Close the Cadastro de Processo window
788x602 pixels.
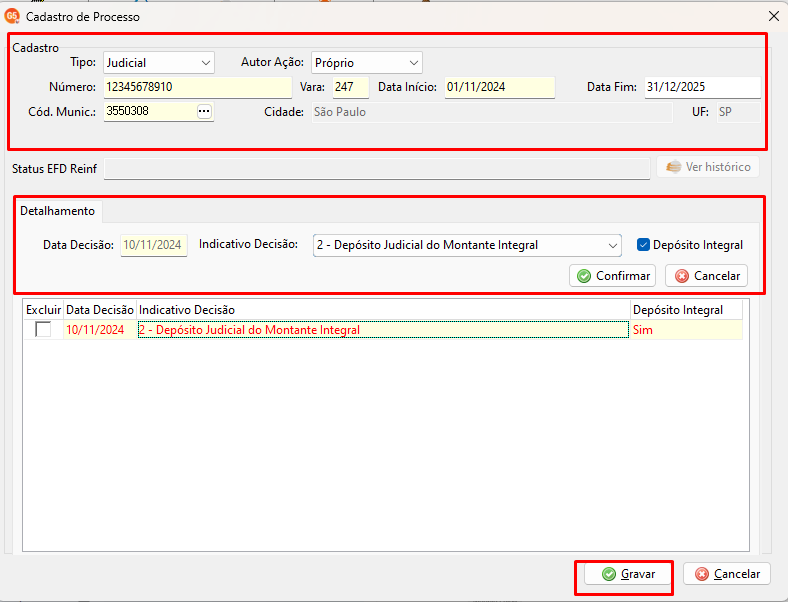(x=774, y=16)
